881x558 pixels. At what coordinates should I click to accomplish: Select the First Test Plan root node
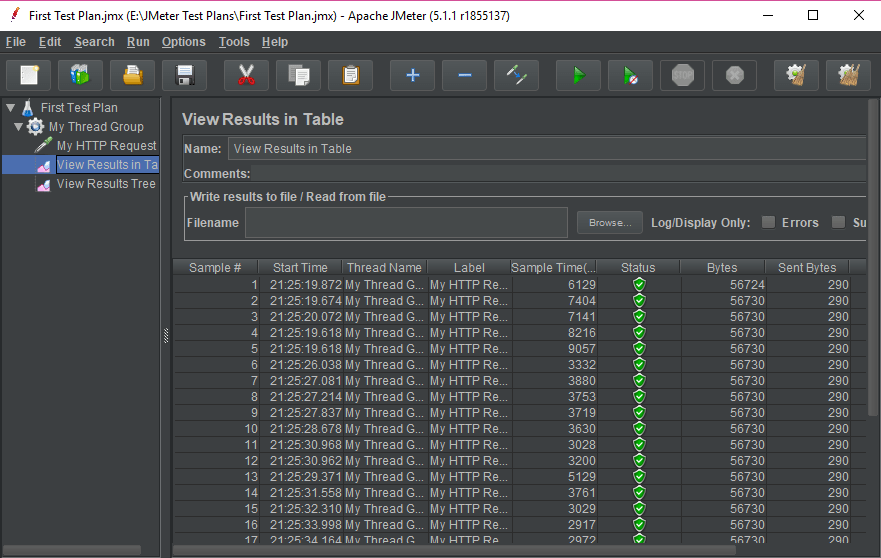click(x=79, y=107)
